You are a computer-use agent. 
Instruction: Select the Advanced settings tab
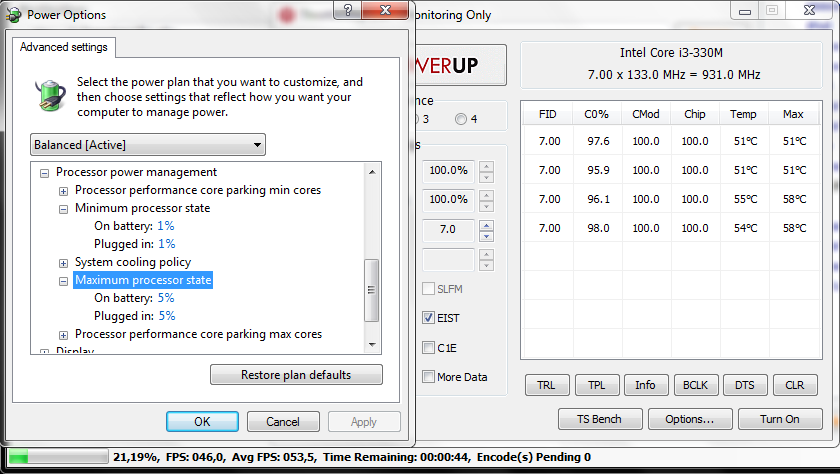tap(64, 47)
